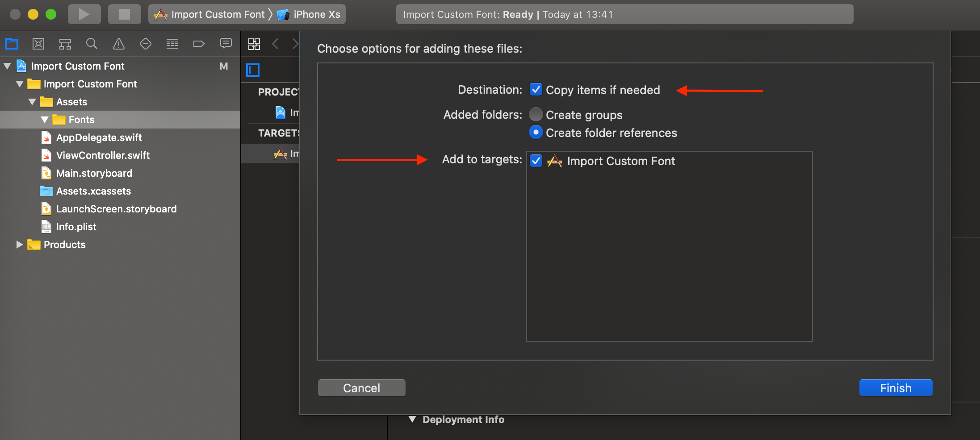
Task: Uncheck Copy items if needed
Action: 536,90
